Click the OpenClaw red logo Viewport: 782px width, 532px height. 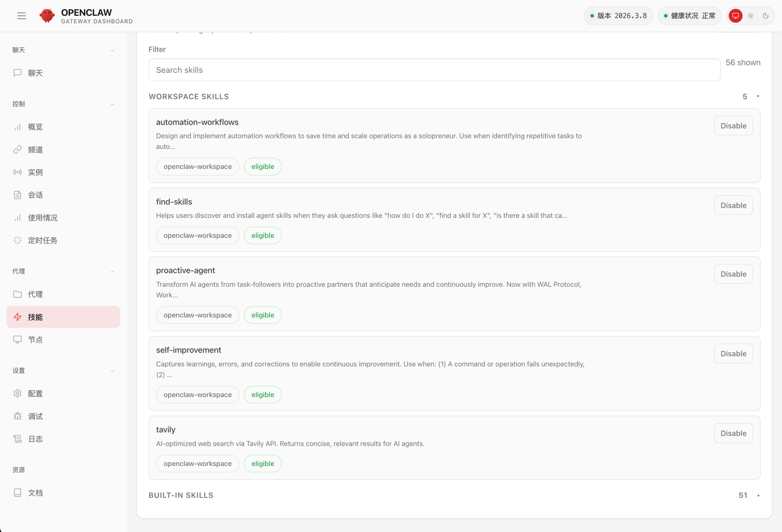(47, 16)
